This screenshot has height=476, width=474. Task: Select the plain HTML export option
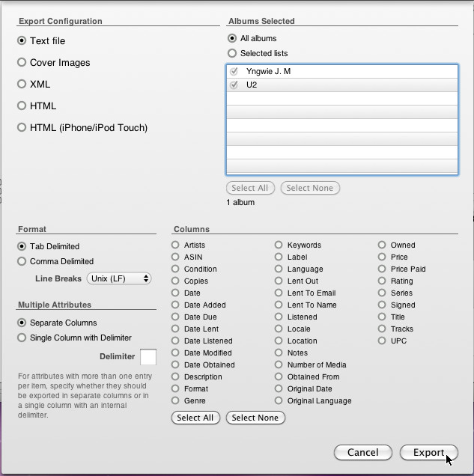click(x=22, y=106)
